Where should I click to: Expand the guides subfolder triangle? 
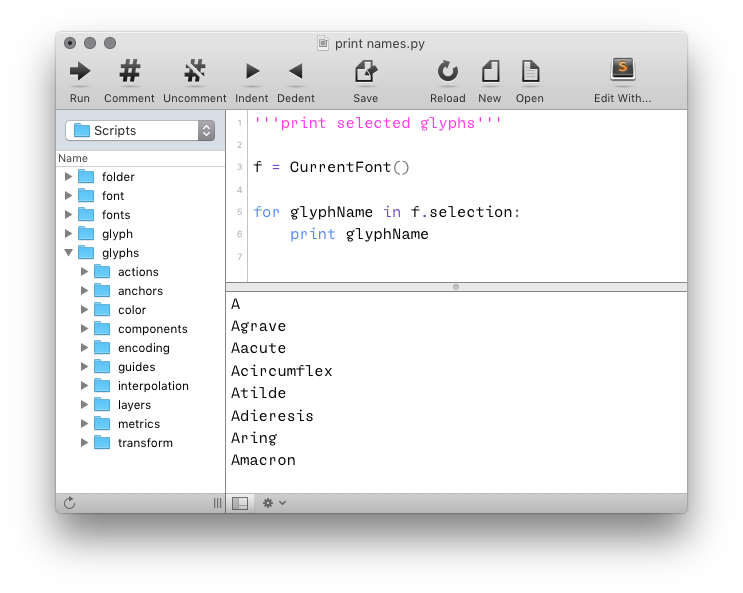coord(84,366)
